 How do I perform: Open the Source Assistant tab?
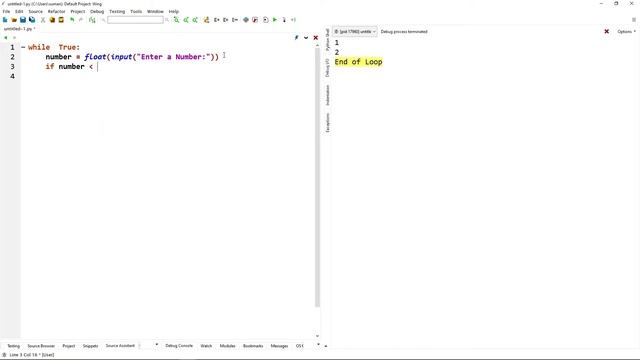pos(120,346)
